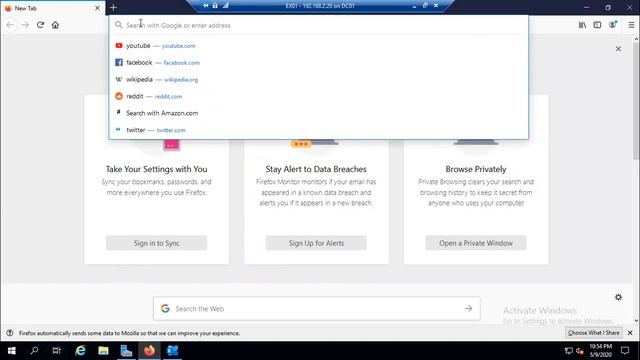Select Search with Amazon.com entry
The height and width of the screenshot is (360, 640).
pos(318,113)
